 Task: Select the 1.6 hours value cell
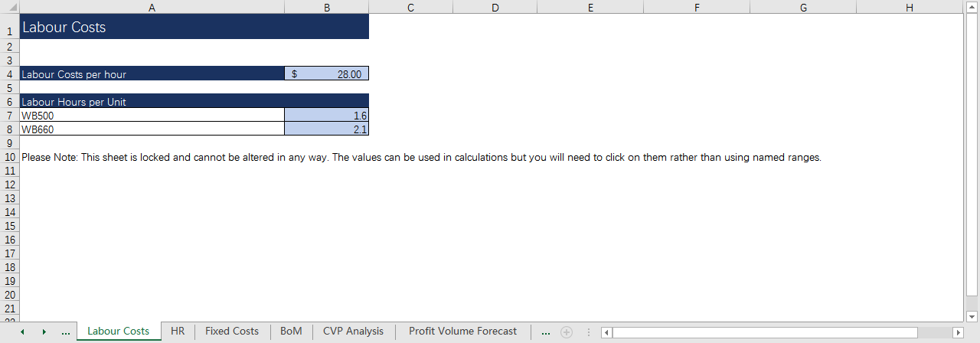click(327, 116)
